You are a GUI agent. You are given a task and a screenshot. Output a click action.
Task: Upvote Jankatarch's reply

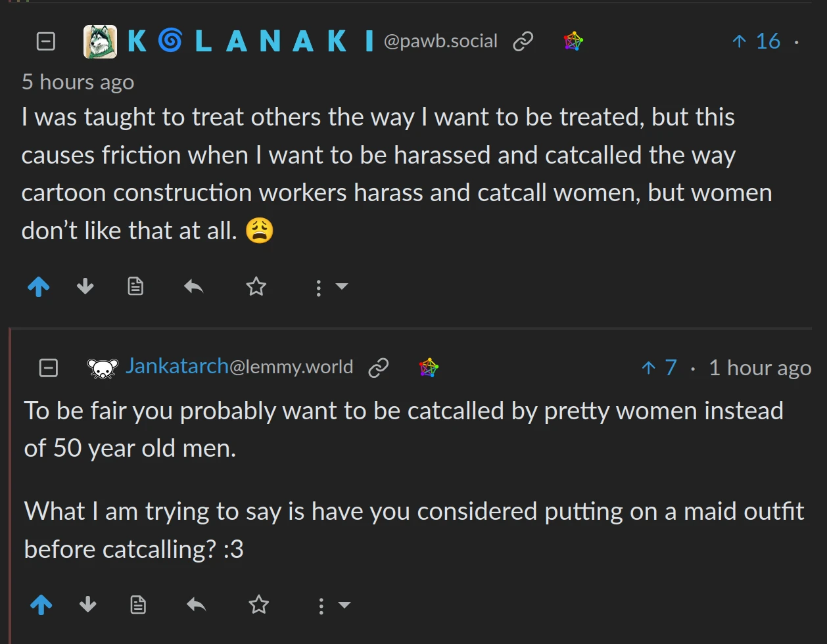click(x=41, y=605)
